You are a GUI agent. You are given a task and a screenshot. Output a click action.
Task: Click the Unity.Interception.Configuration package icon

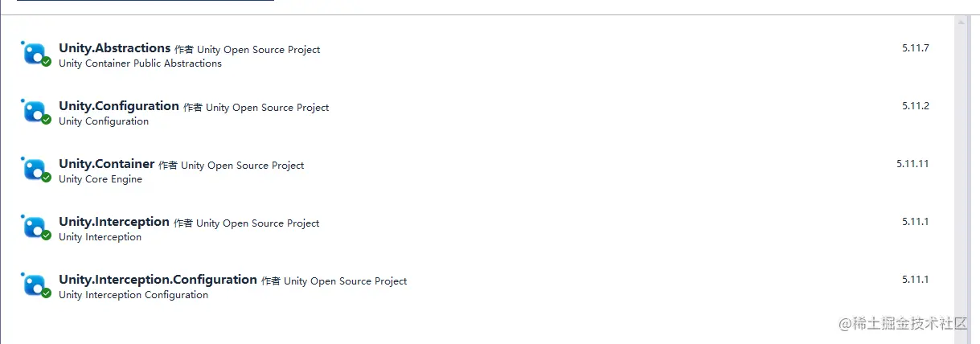pos(35,285)
